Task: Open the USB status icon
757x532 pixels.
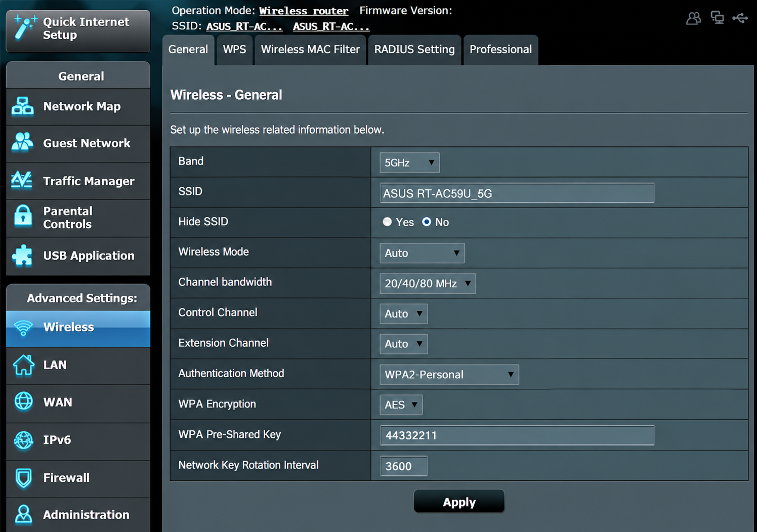Action: click(740, 18)
